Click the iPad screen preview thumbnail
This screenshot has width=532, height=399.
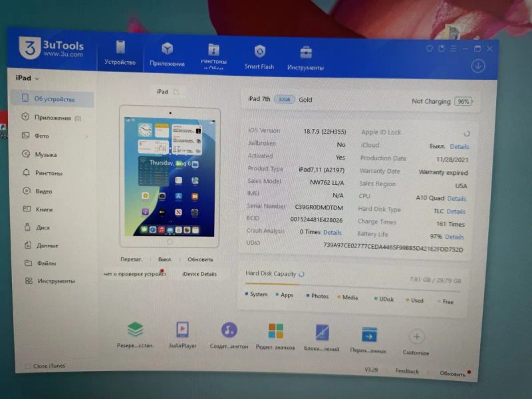tap(170, 177)
